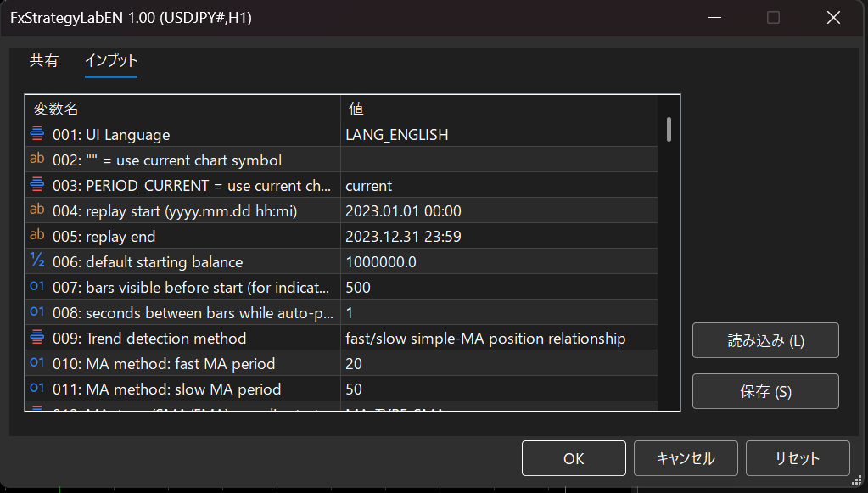868x493 pixels.
Task: Click enum icon beside 009 Trend detection method
Action: (x=37, y=337)
